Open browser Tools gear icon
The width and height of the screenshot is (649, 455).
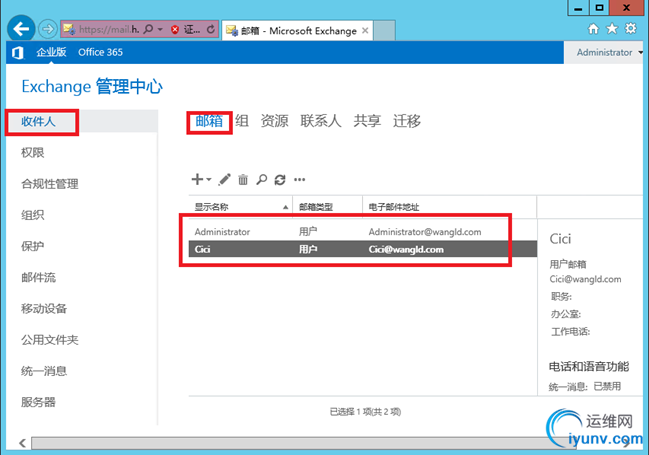click(631, 29)
